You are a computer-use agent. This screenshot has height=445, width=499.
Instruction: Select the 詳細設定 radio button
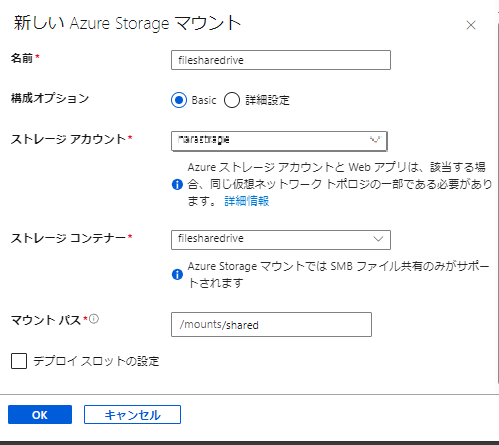232,100
